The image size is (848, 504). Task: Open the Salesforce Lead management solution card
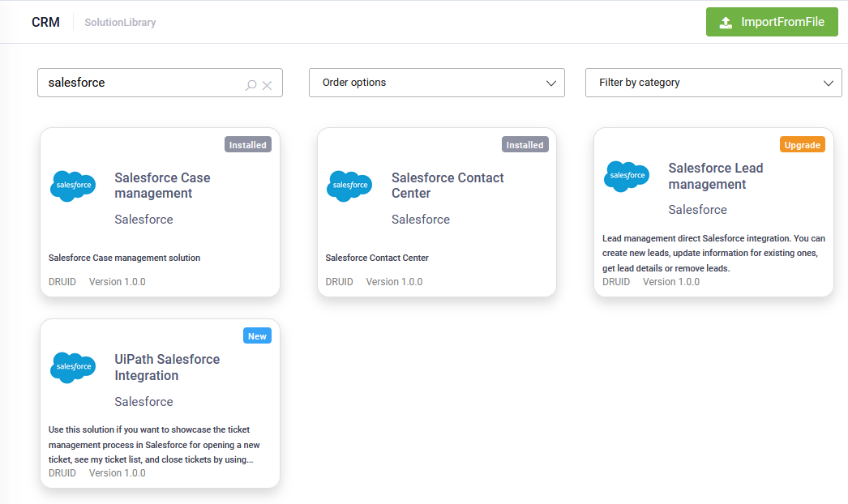coord(713,212)
